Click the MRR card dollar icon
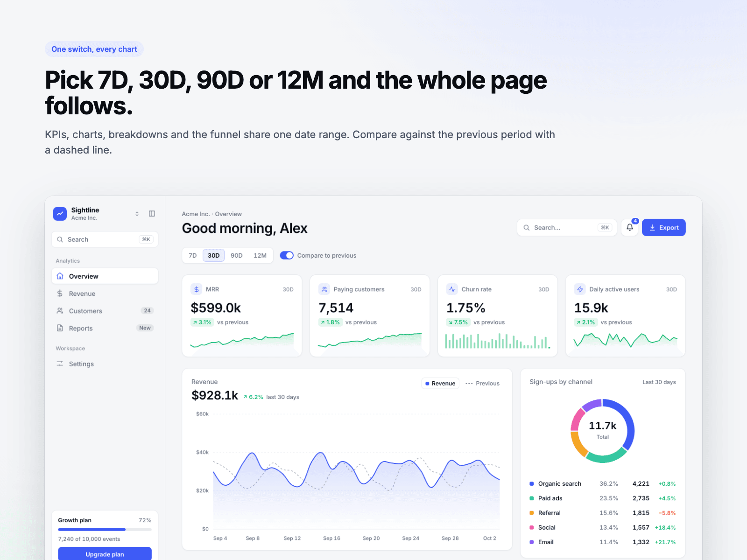The height and width of the screenshot is (560, 747). tap(197, 289)
